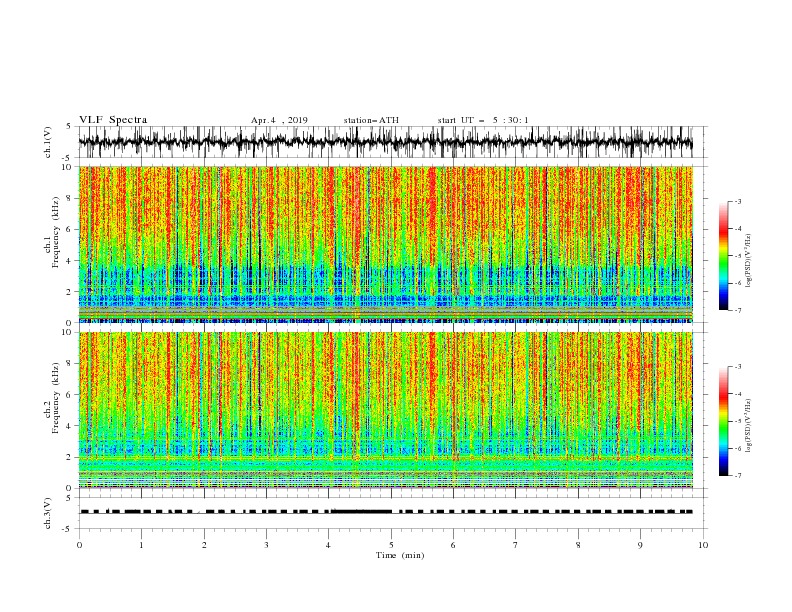
Task: Click the upper colorbar 'log(PSD)(V²/Hz)' label
Action: point(750,261)
